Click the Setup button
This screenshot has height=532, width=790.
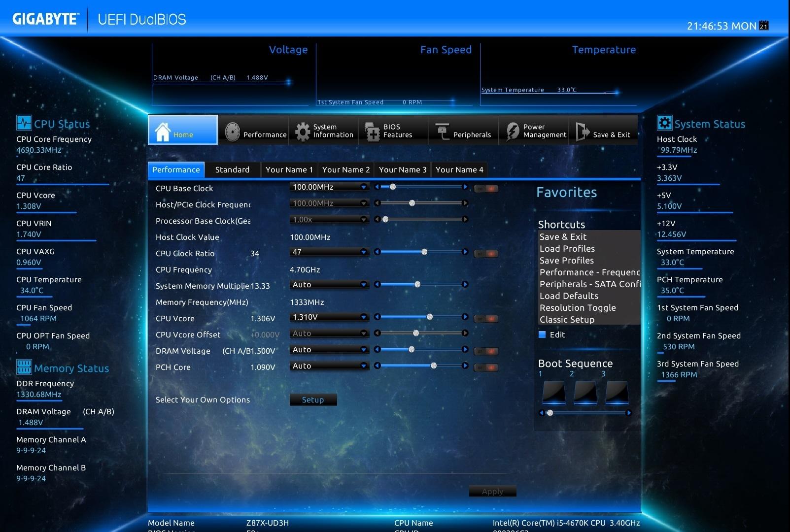click(313, 399)
